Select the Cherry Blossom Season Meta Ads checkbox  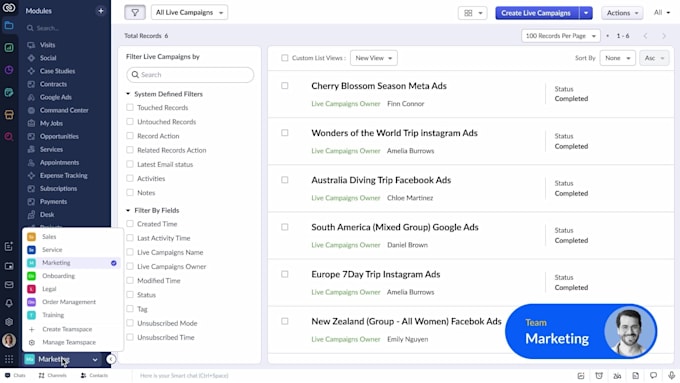[284, 86]
